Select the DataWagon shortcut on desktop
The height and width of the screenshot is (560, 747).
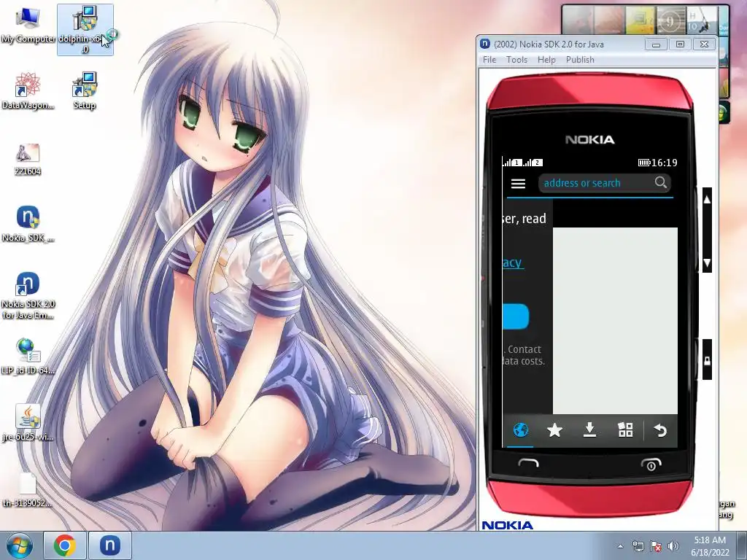28,91
